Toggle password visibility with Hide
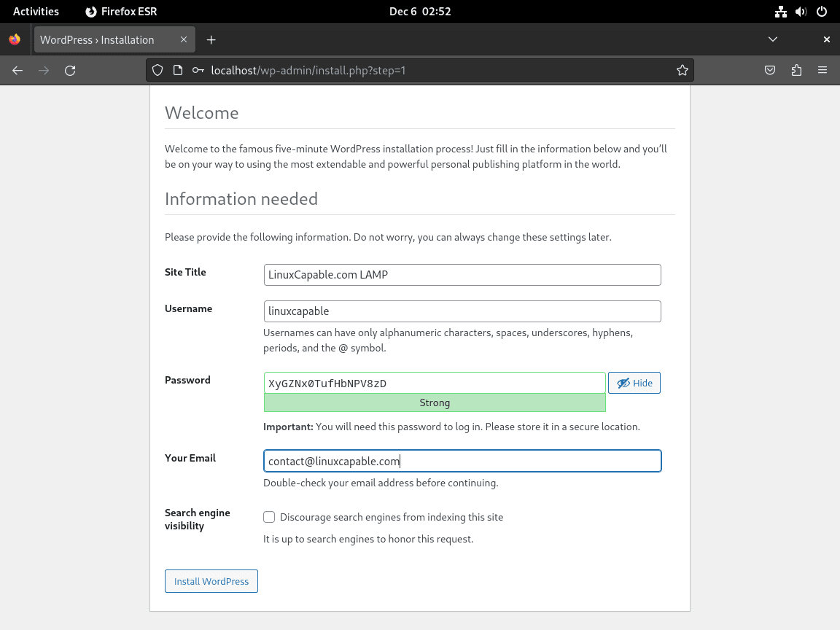 (634, 382)
